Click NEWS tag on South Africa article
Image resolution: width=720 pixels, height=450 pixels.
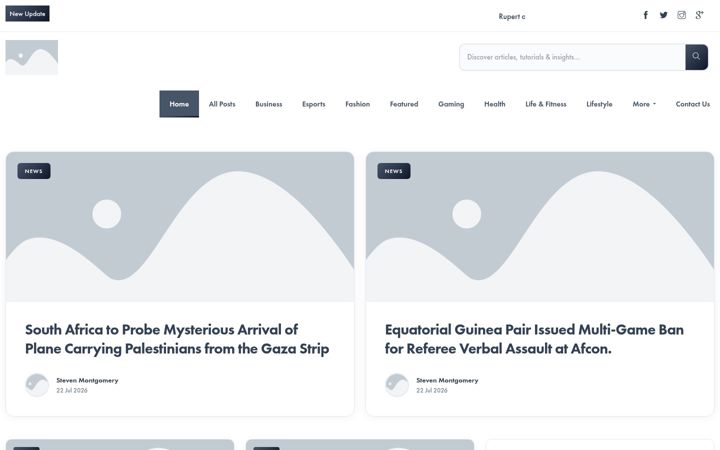(x=34, y=171)
